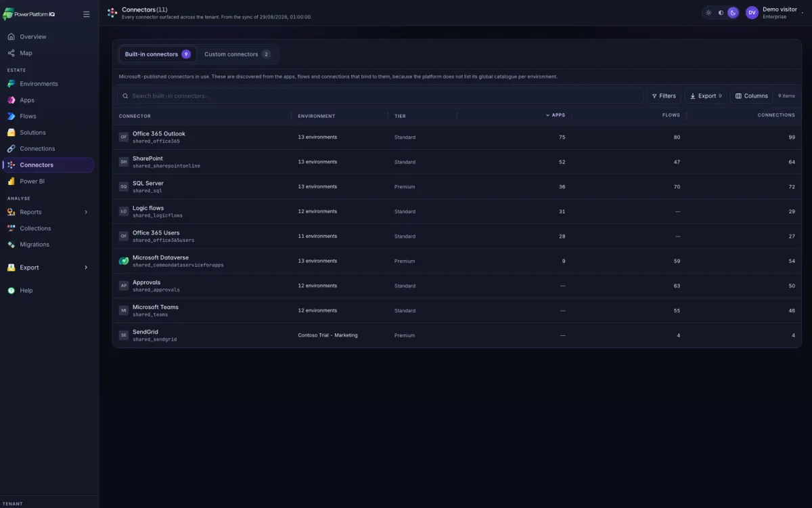Click the Office 365 Outlook OF badge

point(124,137)
